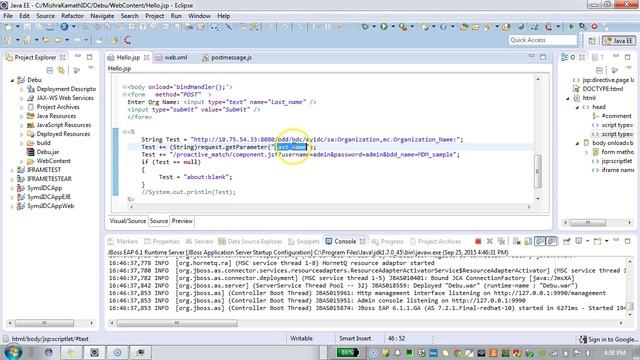Open the Project menu

(154, 16)
